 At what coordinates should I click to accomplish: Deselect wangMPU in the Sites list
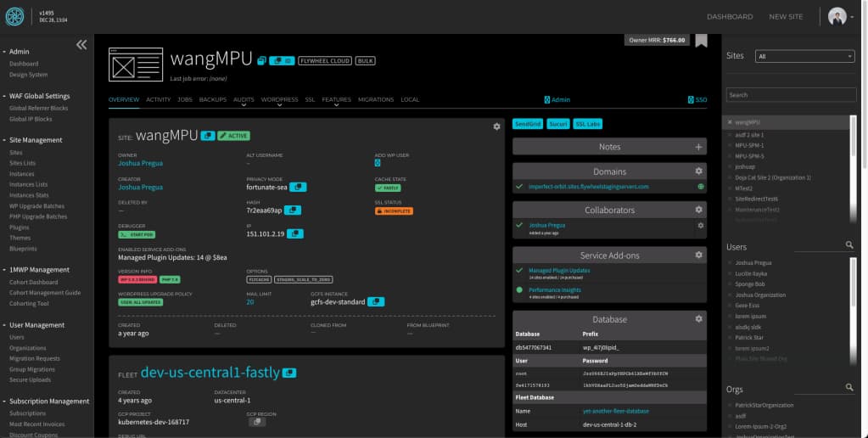tap(730, 122)
